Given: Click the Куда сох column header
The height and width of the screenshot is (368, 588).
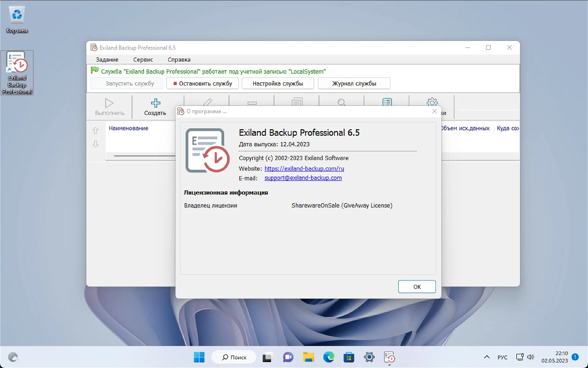Looking at the screenshot, I should point(508,128).
